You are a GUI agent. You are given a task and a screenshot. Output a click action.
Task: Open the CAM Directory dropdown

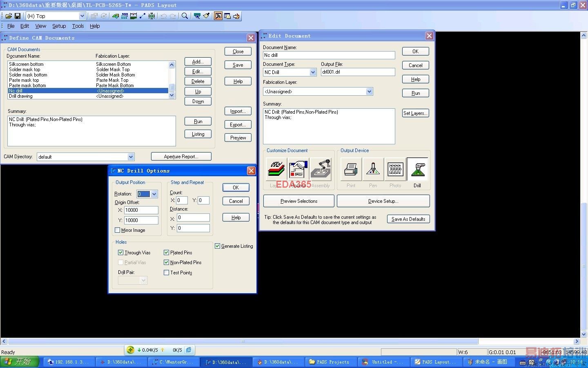pyautogui.click(x=131, y=157)
